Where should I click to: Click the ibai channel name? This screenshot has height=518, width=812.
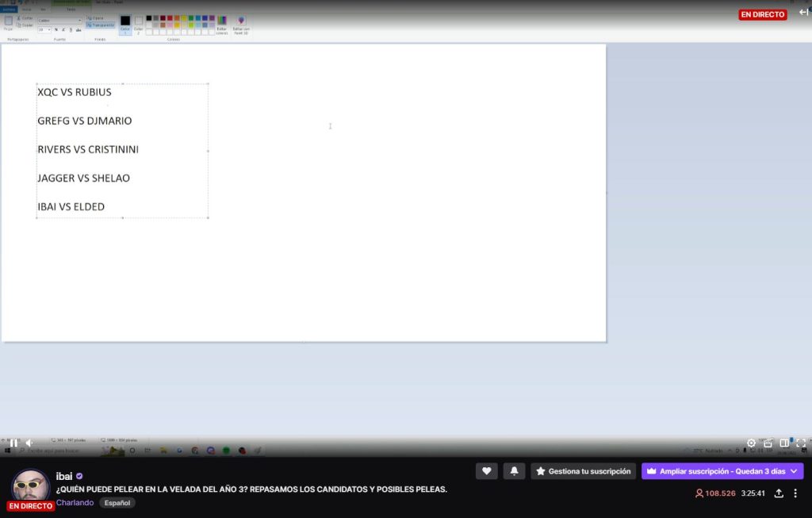(x=64, y=476)
